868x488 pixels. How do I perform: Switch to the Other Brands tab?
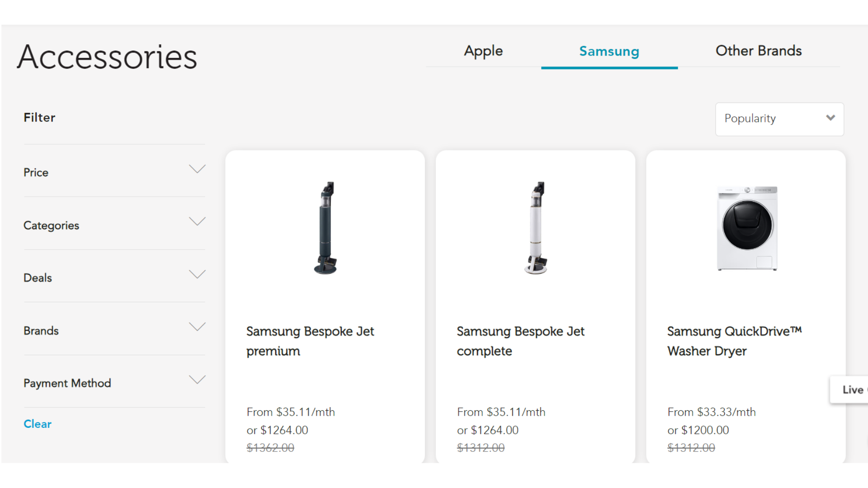pos(758,51)
